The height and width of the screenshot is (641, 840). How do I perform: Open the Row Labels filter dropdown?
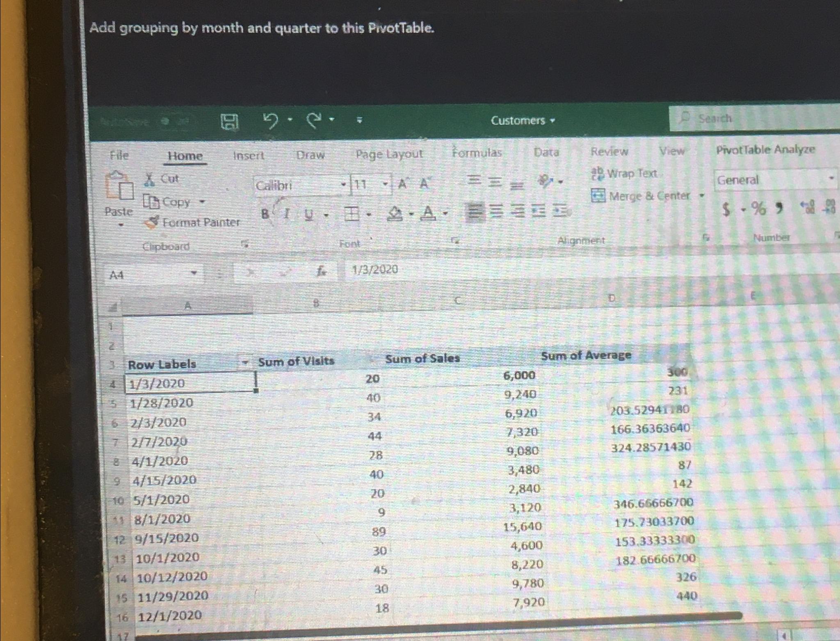[x=245, y=362]
